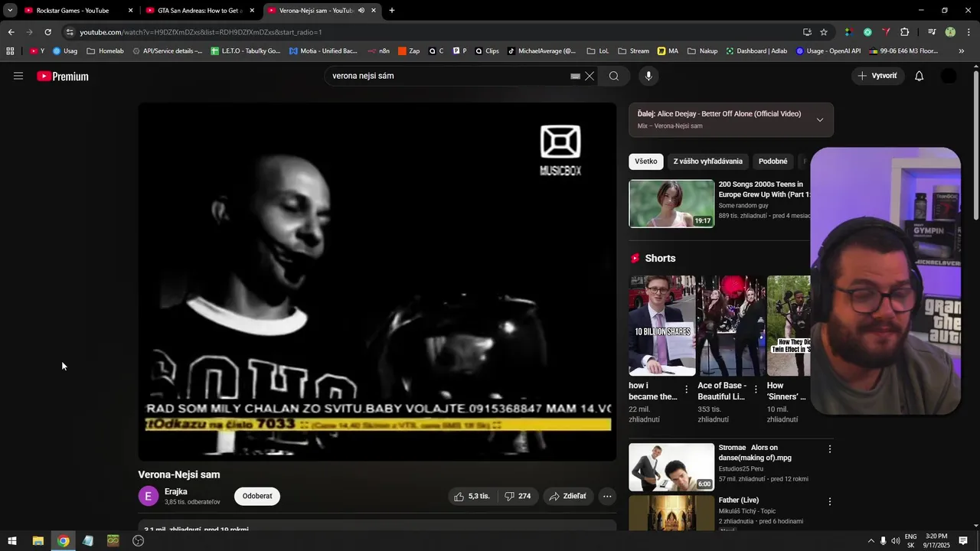This screenshot has width=980, height=551.
Task: Open '200 Songs 2000s Teens' video title
Action: tap(763, 189)
